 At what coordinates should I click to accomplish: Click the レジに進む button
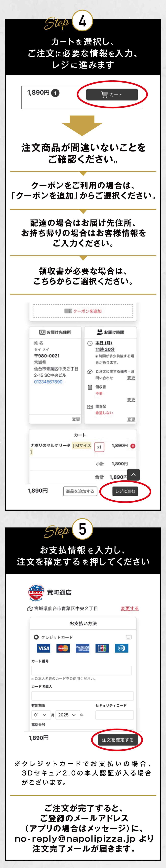coord(125,491)
